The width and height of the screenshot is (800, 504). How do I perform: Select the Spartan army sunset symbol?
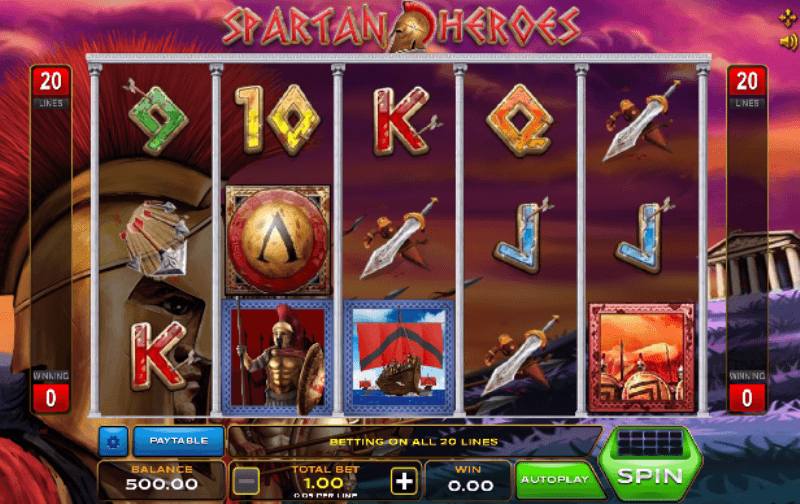pos(642,358)
